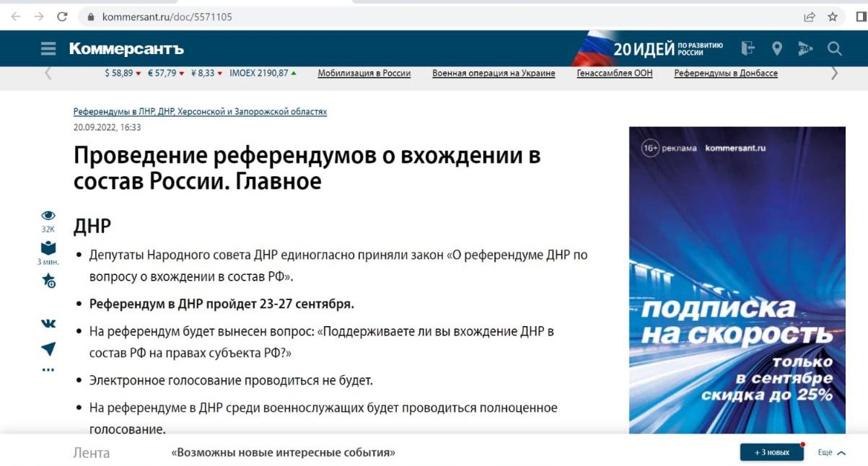Open the hamburger menu next to Коммерсантъ
This screenshot has width=868, height=466.
pos(48,49)
